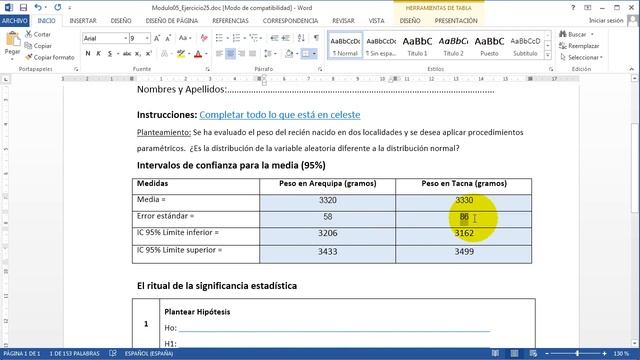
Task: Apply the Título 1 style
Action: (417, 46)
